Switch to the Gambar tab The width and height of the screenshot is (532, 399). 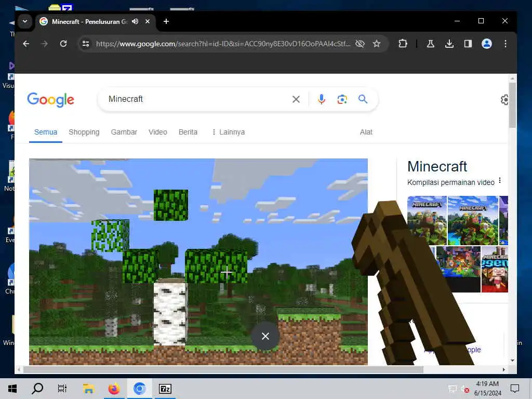point(124,132)
